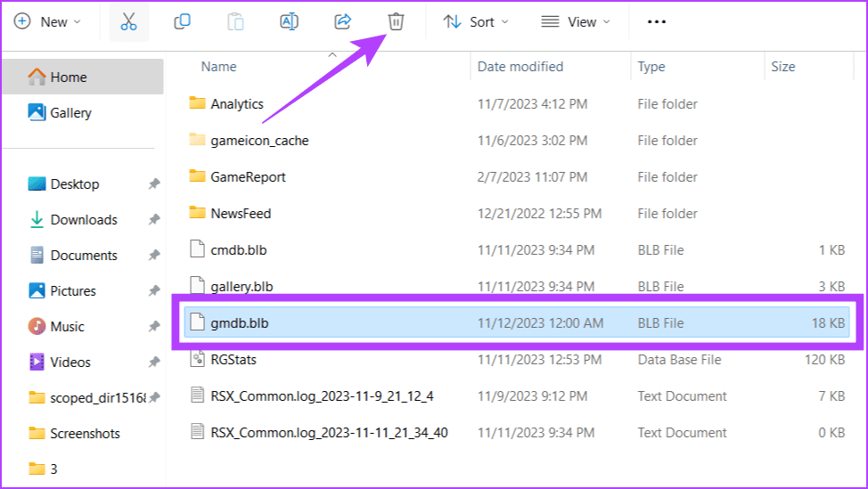Image resolution: width=868 pixels, height=489 pixels.
Task: Sort by the Name column header
Action: [218, 67]
